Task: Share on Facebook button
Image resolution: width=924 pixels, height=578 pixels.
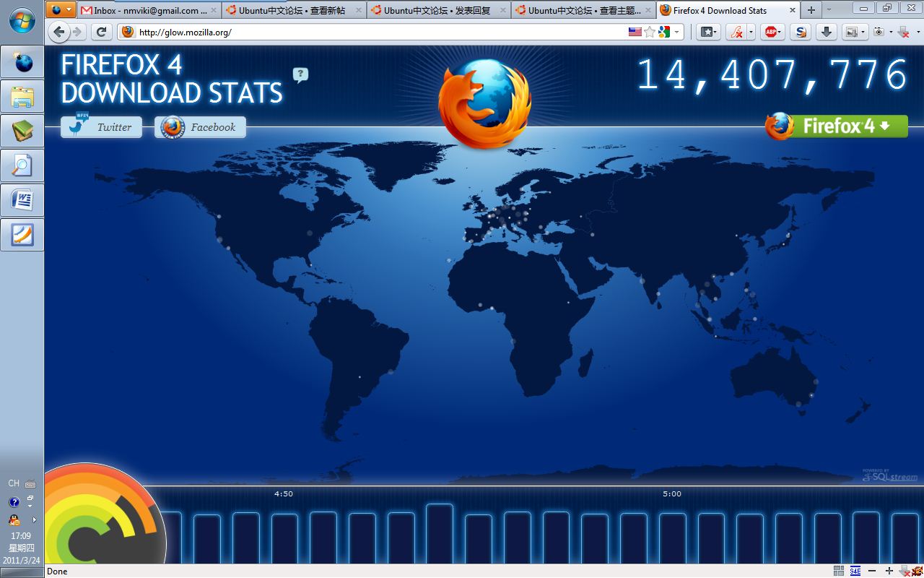Action: coord(200,126)
